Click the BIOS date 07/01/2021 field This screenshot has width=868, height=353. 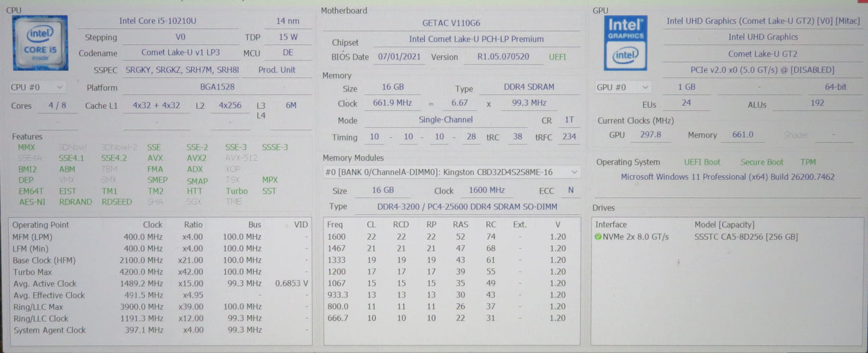tap(398, 57)
